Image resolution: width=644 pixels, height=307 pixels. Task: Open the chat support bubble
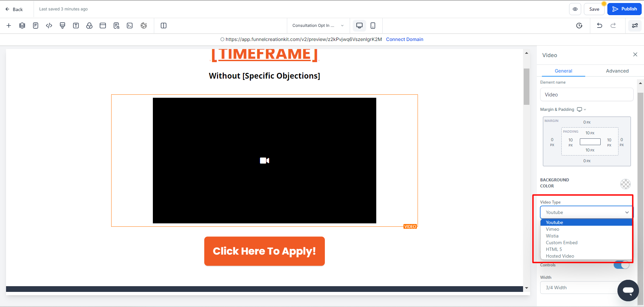point(628,290)
